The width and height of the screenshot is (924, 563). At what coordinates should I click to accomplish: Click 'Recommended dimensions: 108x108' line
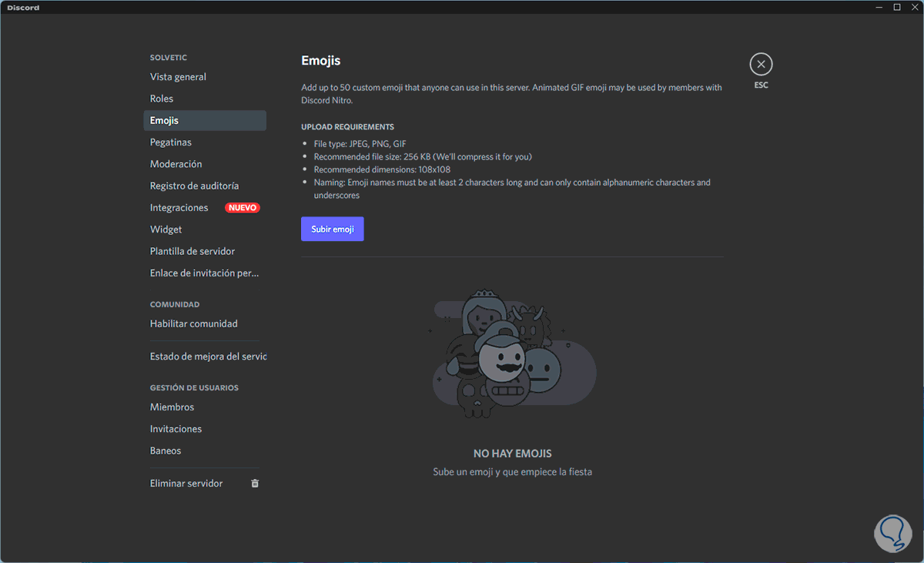[382, 169]
